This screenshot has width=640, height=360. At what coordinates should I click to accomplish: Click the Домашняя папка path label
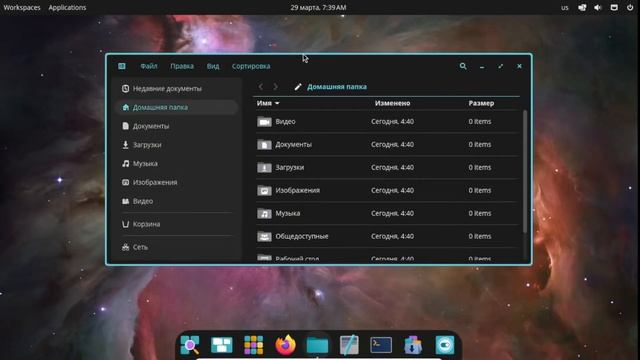point(337,87)
